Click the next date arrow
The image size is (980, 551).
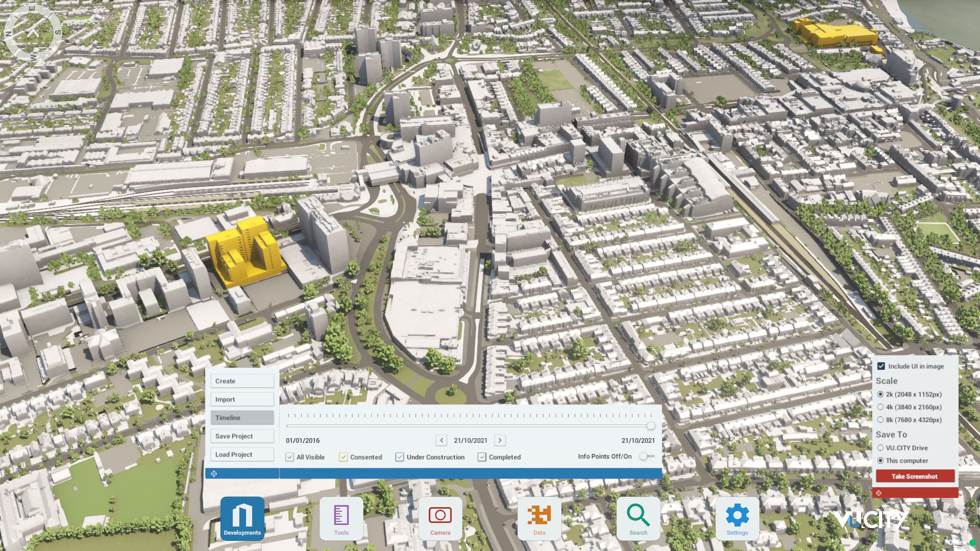(x=500, y=440)
